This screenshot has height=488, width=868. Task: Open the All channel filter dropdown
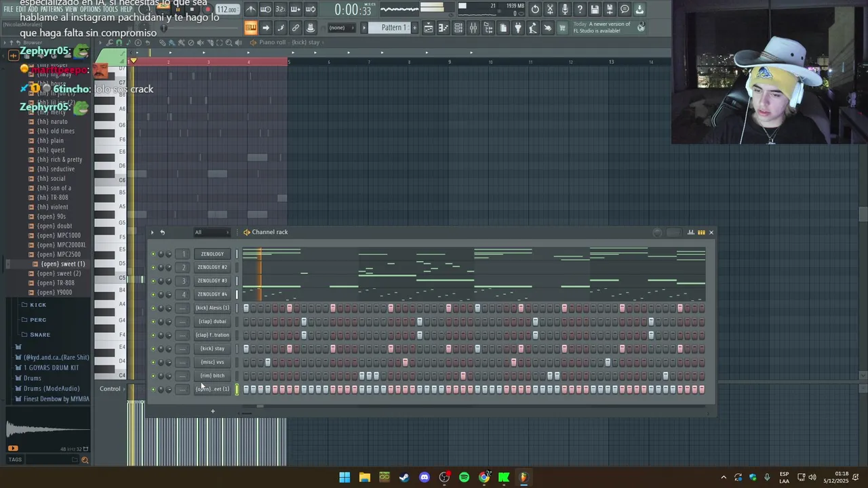coord(212,232)
